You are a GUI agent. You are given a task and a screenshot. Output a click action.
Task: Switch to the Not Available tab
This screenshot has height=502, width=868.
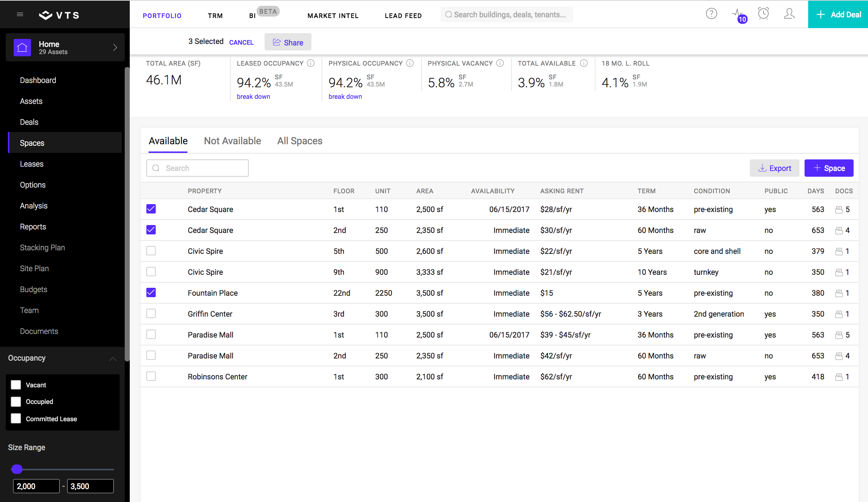[x=232, y=141]
